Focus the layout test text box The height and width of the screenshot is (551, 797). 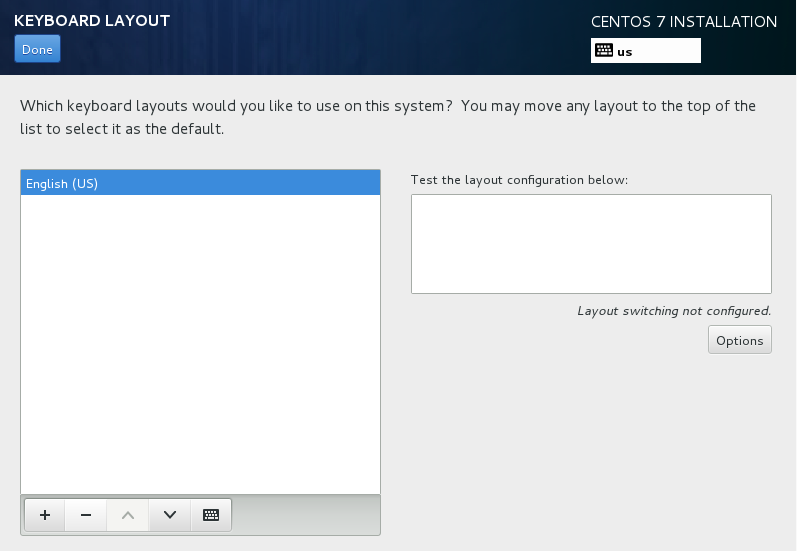590,243
